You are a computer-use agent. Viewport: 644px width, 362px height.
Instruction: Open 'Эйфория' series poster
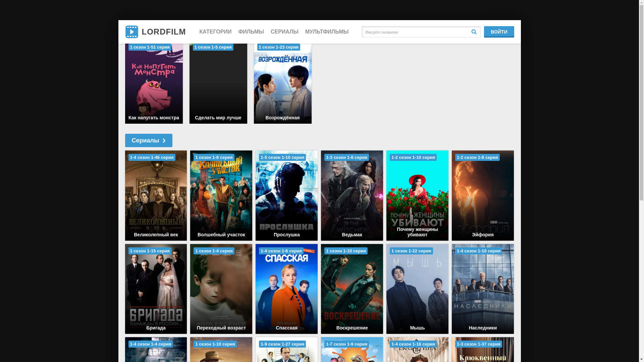pyautogui.click(x=483, y=195)
